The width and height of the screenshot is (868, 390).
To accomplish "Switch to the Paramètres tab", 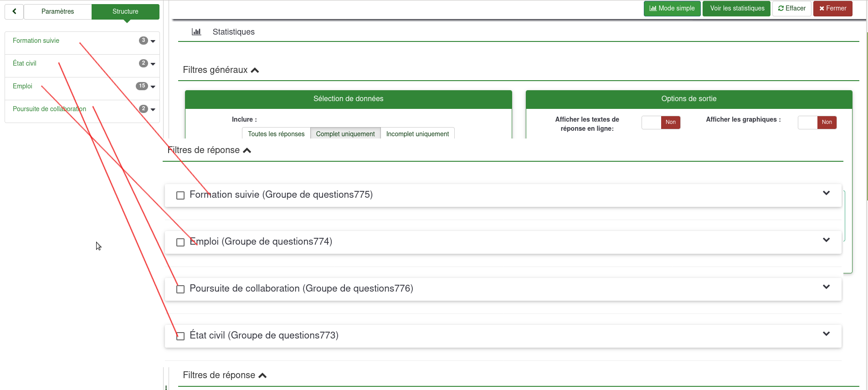I will [x=57, y=11].
